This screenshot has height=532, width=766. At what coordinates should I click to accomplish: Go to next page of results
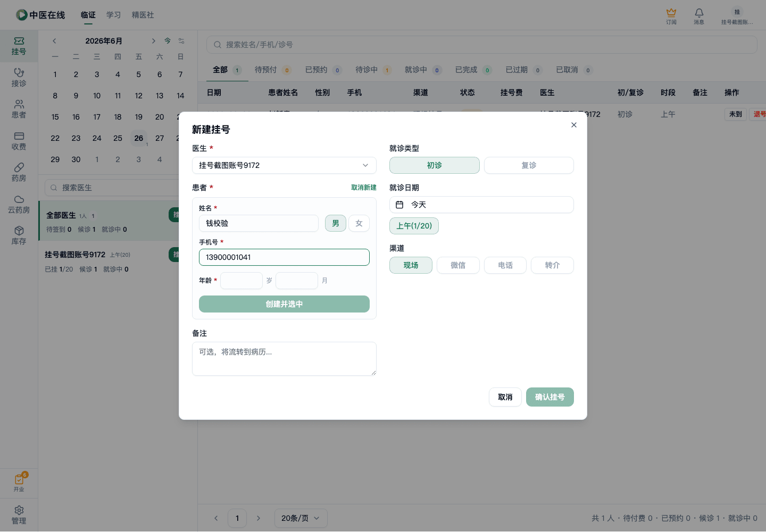[x=259, y=518]
